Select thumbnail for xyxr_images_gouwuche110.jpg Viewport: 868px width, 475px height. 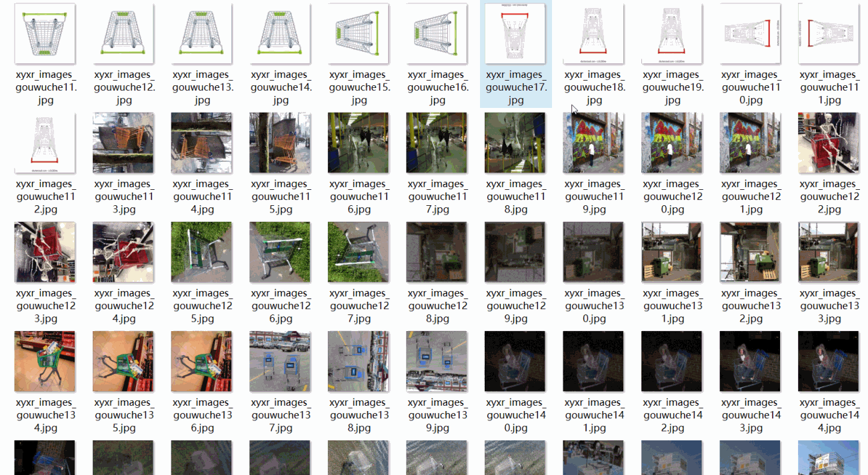751,33
